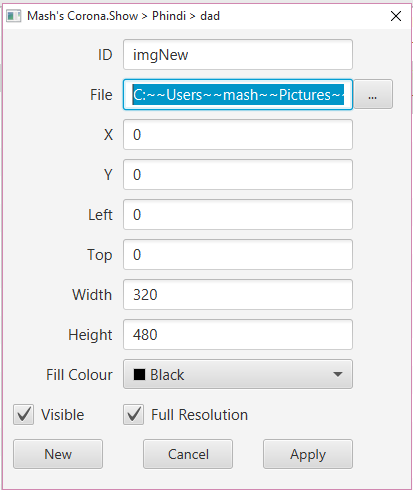Click the Y coordinate input field
The image size is (413, 490).
pos(238,174)
